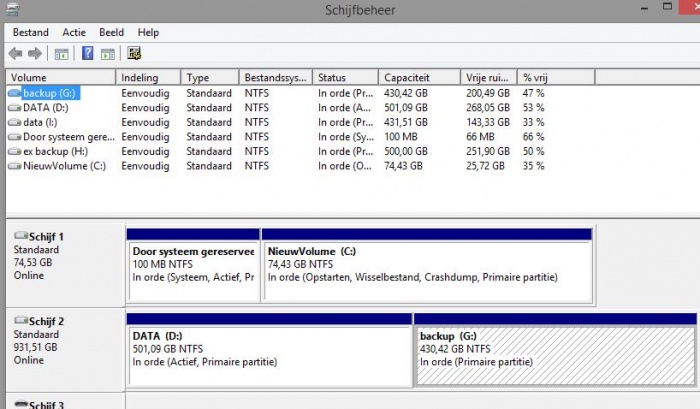The image size is (700, 409).
Task: Select the DATA (D:) partition block
Action: [x=269, y=350]
